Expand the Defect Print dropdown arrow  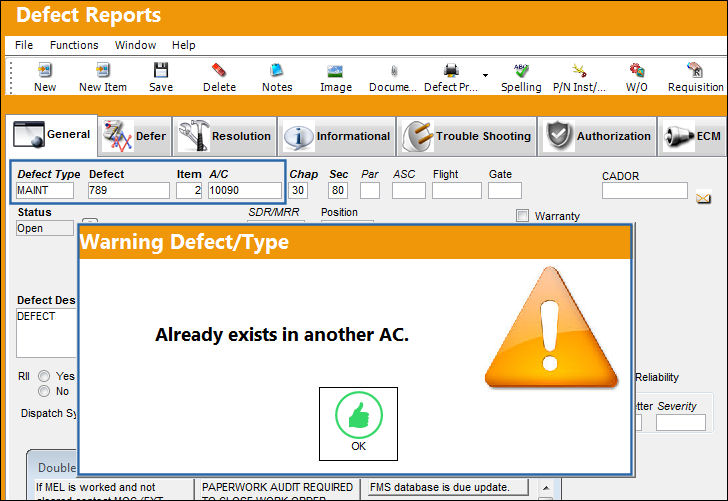pos(485,75)
